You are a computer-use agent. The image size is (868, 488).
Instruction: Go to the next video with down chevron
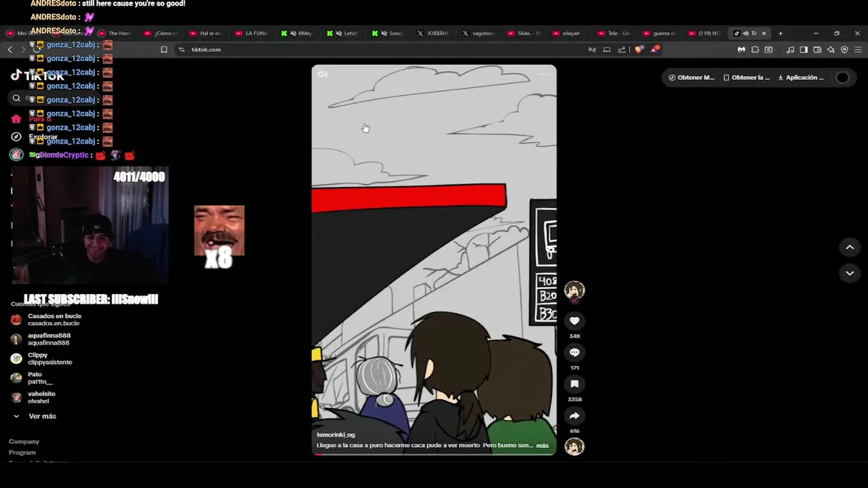pos(850,272)
